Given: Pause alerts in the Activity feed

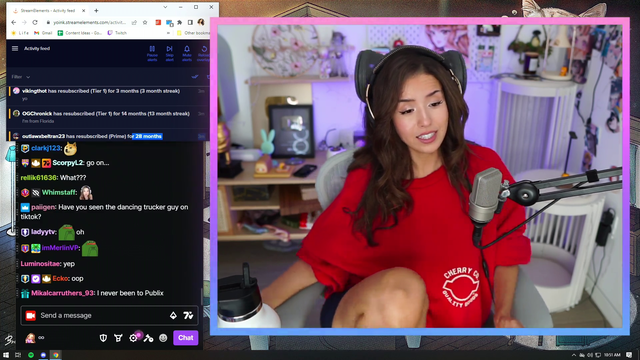Looking at the screenshot, I should click(x=152, y=53).
